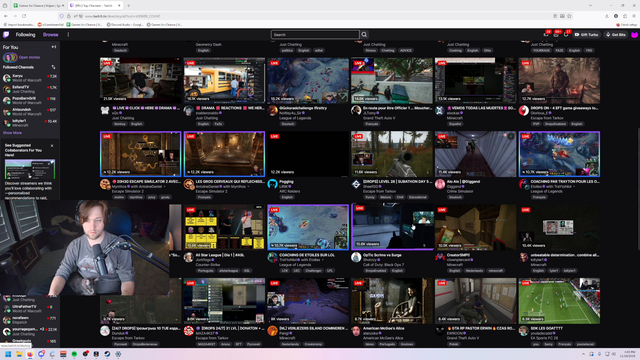The width and height of the screenshot is (640, 360).
Task: Open the browser extensions icon
Action: click(x=625, y=16)
